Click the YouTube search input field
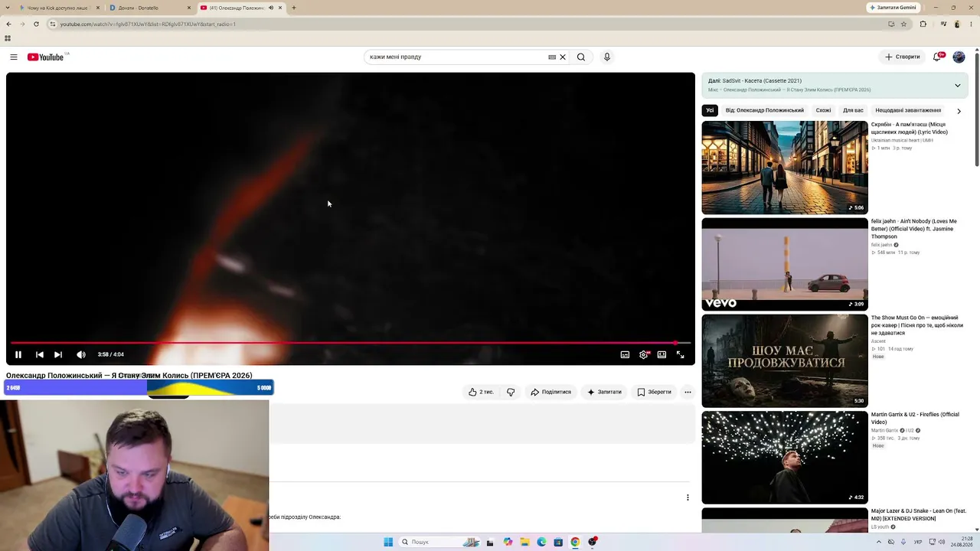 [x=456, y=57]
